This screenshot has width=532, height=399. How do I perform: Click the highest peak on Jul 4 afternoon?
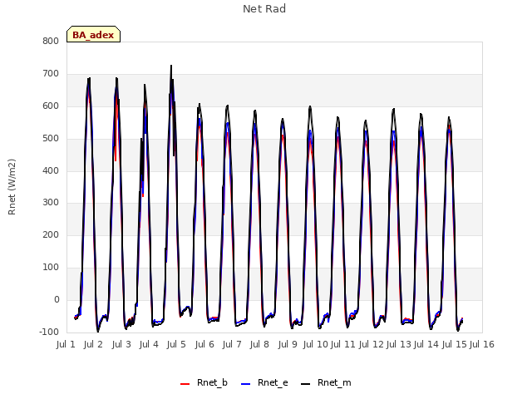coord(171,66)
